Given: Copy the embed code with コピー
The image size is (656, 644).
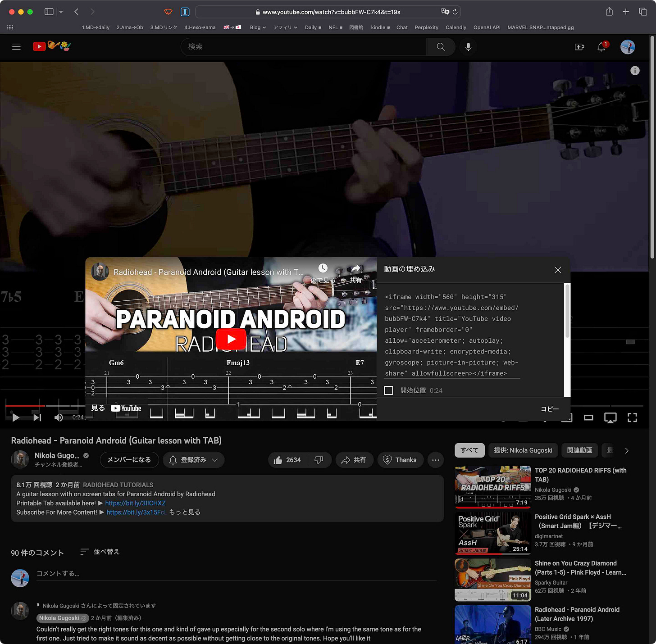Looking at the screenshot, I should pos(550,409).
